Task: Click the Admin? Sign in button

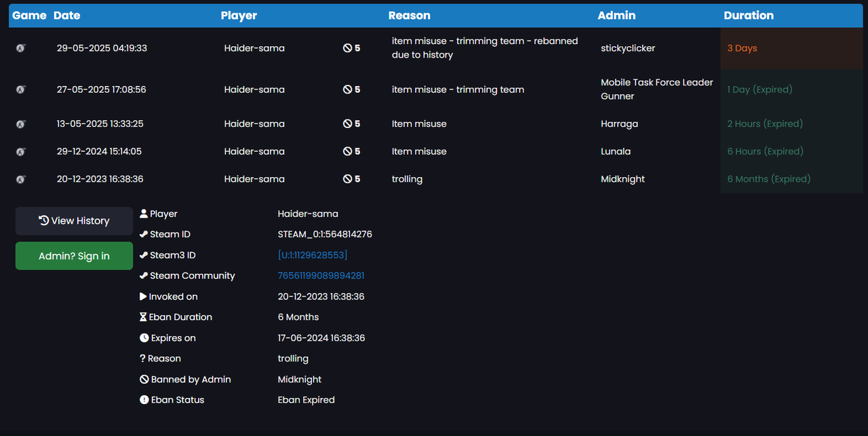Action: click(x=74, y=256)
